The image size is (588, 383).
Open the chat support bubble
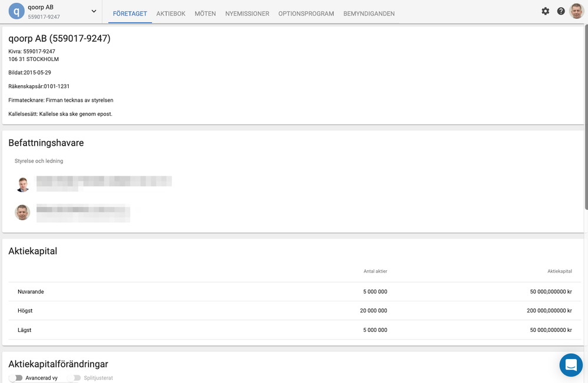(x=571, y=365)
